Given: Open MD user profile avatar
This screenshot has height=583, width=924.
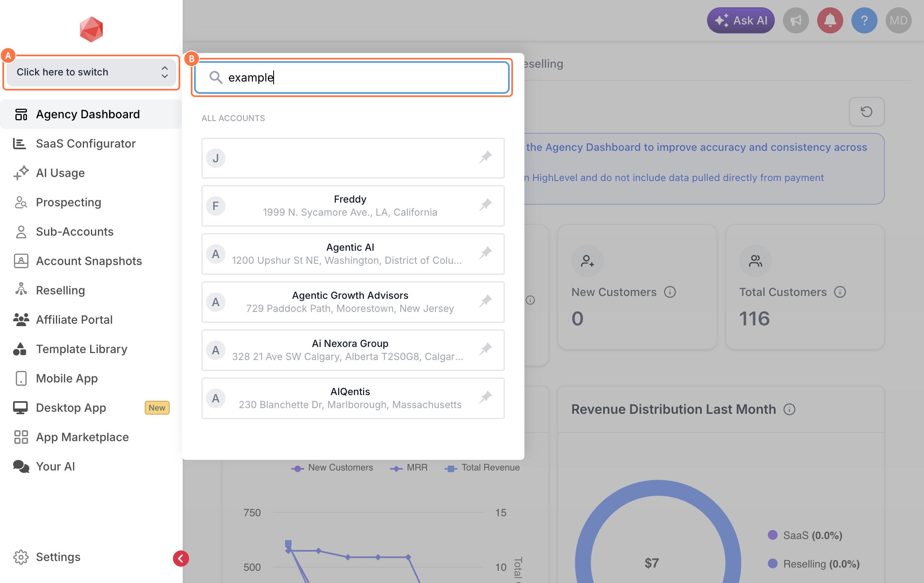Looking at the screenshot, I should [899, 20].
